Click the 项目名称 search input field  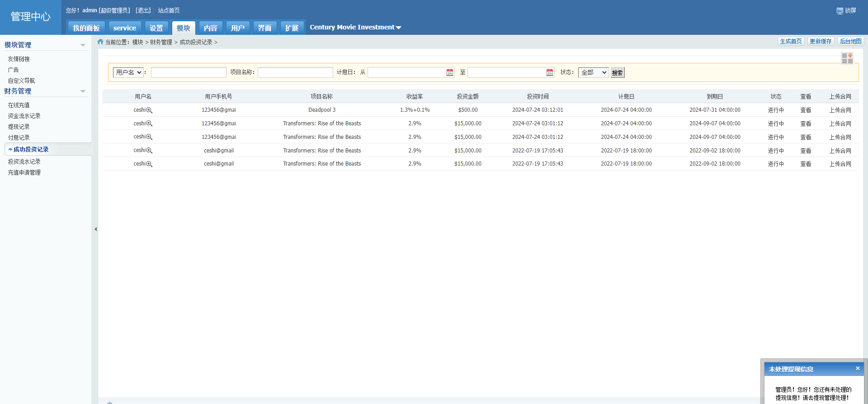pos(295,72)
